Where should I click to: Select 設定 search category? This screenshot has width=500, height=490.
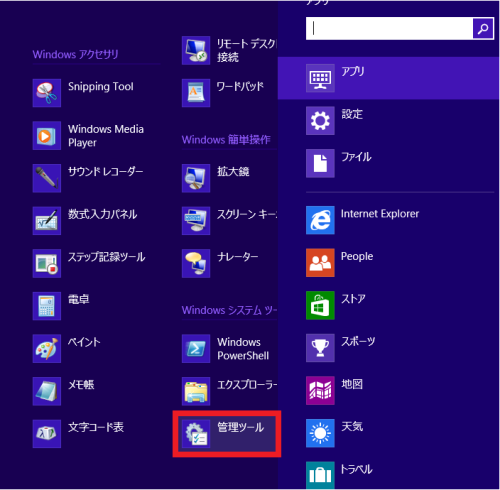(x=388, y=121)
